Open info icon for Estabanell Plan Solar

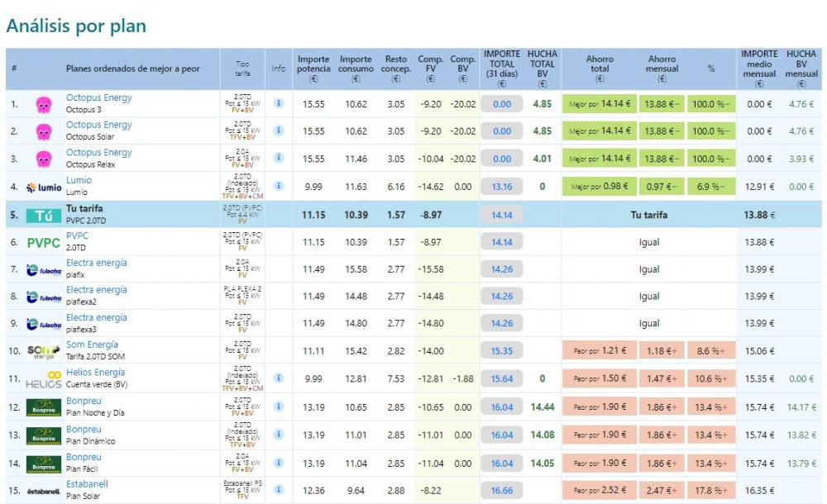click(279, 490)
